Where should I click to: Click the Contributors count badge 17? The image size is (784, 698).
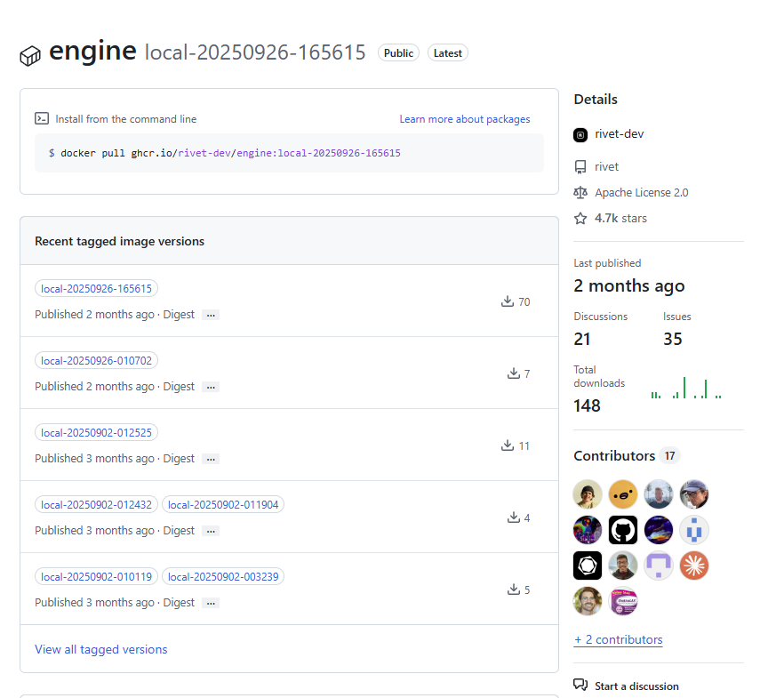point(669,455)
